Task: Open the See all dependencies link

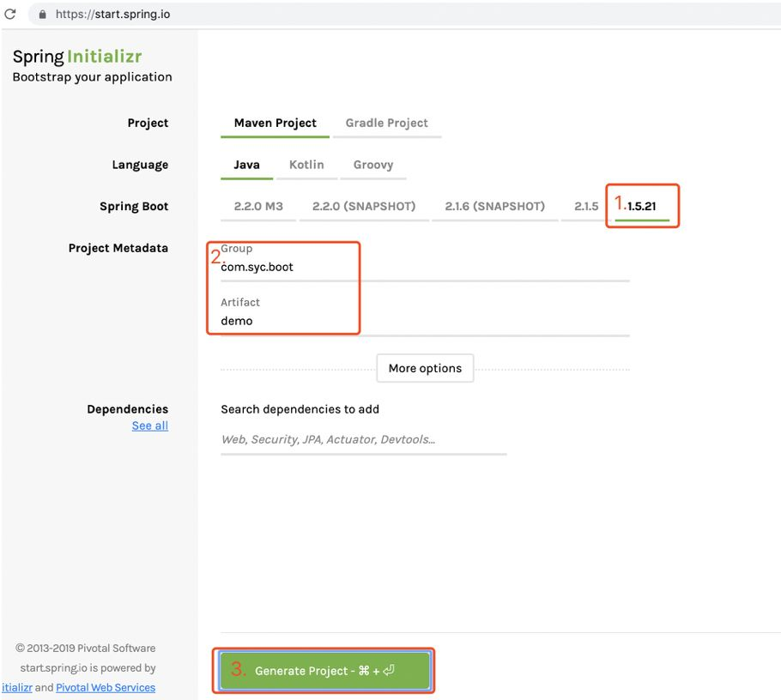Action: click(150, 425)
